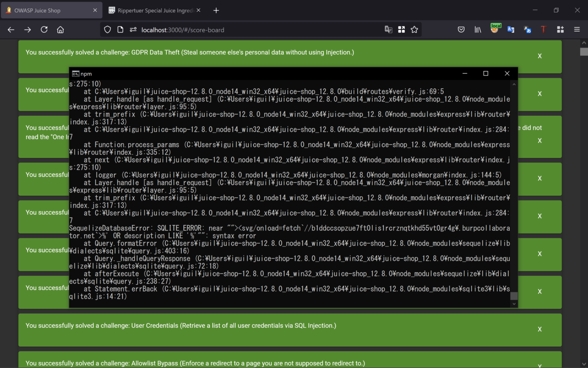Go forward using the browser forward arrow
588x368 pixels.
coord(27,29)
